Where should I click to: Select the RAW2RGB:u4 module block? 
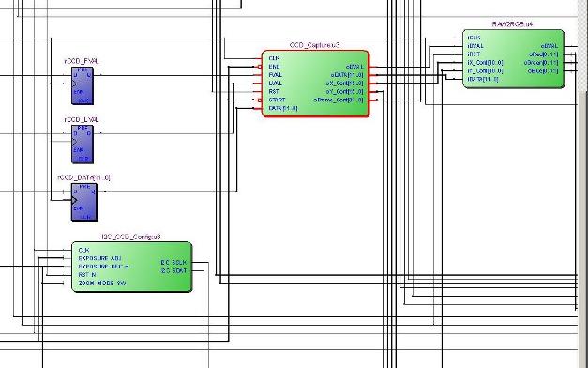(513, 58)
